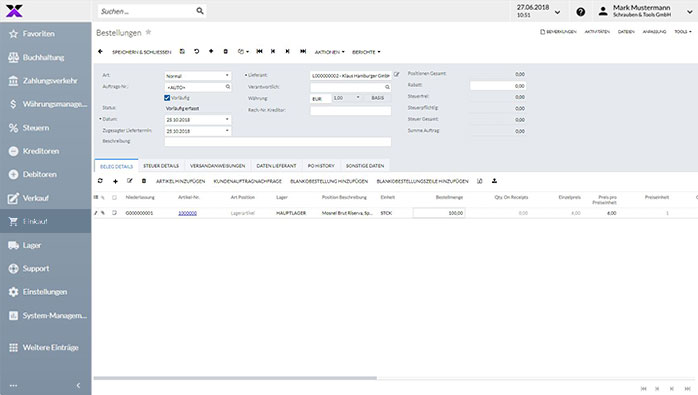This screenshot has width=698, height=395.
Task: Toggle the Vorläufig checkbox
Action: [x=167, y=98]
